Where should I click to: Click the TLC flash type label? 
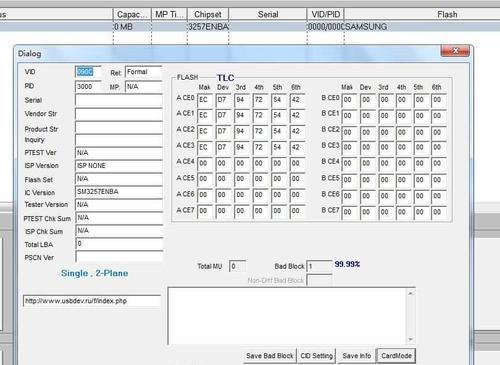click(x=226, y=78)
